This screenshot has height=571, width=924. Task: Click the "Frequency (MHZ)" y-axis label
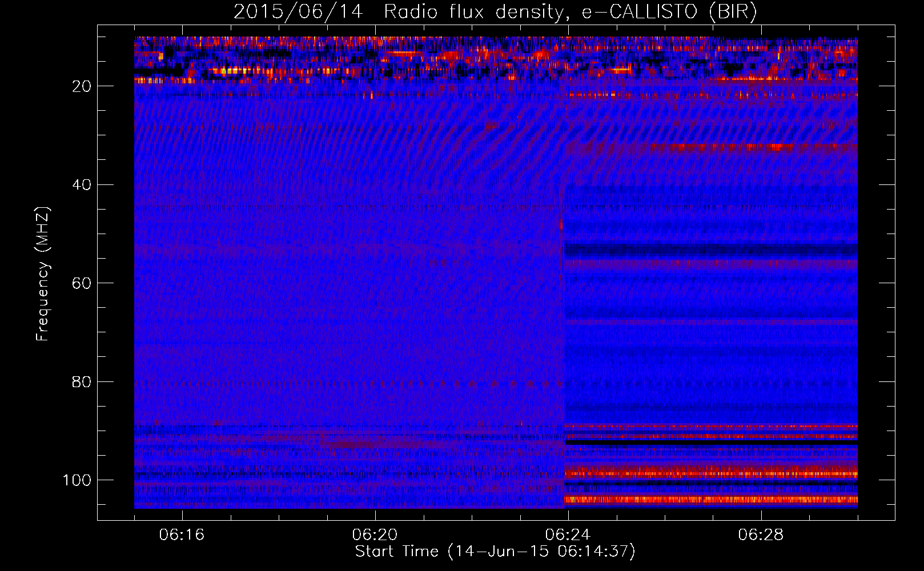point(43,274)
